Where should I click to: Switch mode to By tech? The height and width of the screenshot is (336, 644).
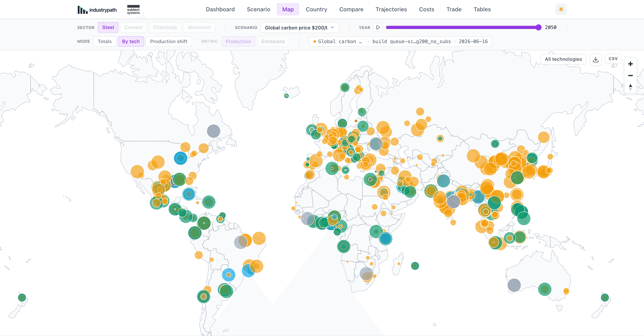coord(131,41)
